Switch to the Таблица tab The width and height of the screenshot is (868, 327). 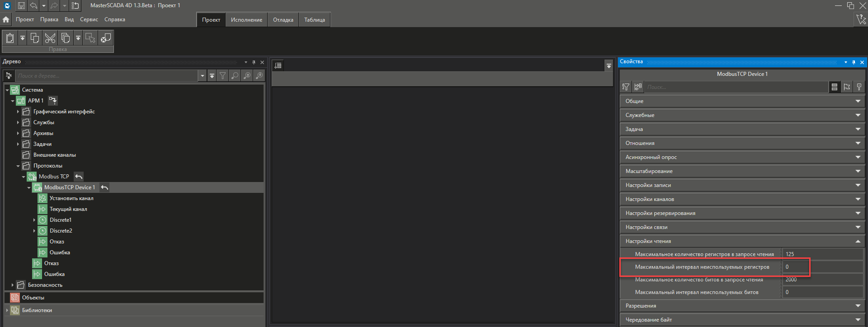[315, 20]
